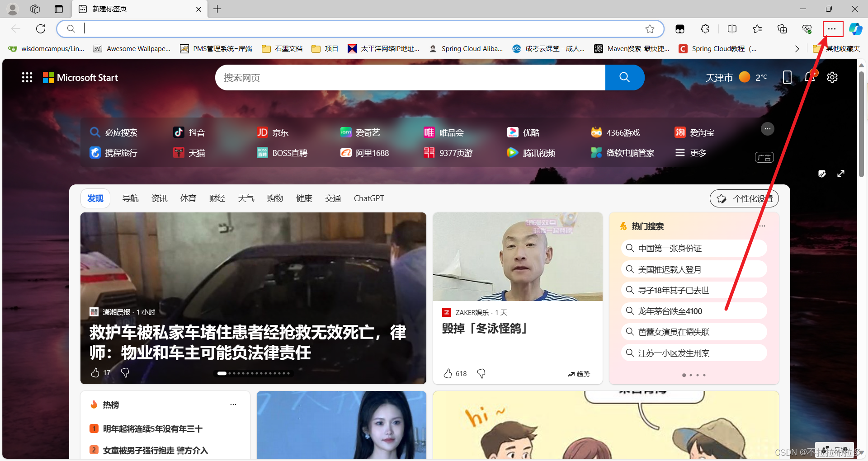This screenshot has height=461, width=868.
Task: Open the 天猫 quick link
Action: 189,153
